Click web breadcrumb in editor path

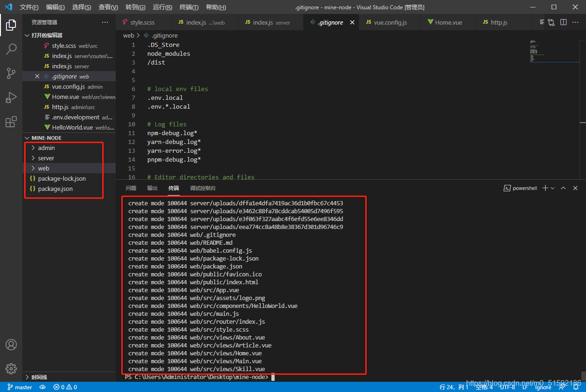click(128, 35)
